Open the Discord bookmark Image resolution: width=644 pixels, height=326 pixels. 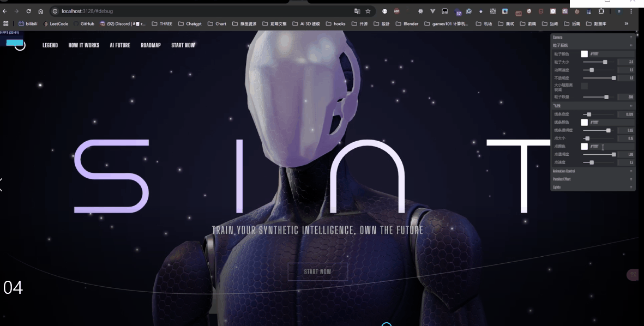[x=123, y=24]
